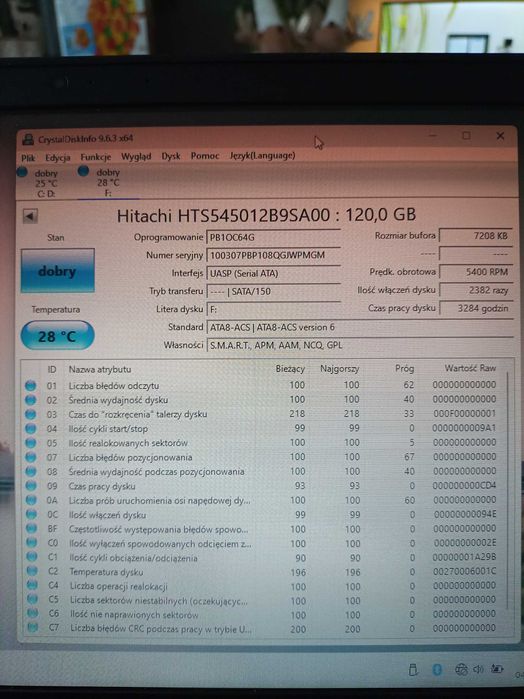Click the 'Wartość Raw' column header
Viewport: 524px width, 699px height.
coord(470,368)
